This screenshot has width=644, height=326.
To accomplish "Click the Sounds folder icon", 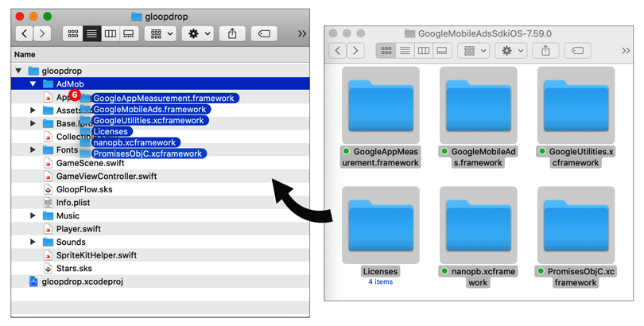I will point(48,242).
